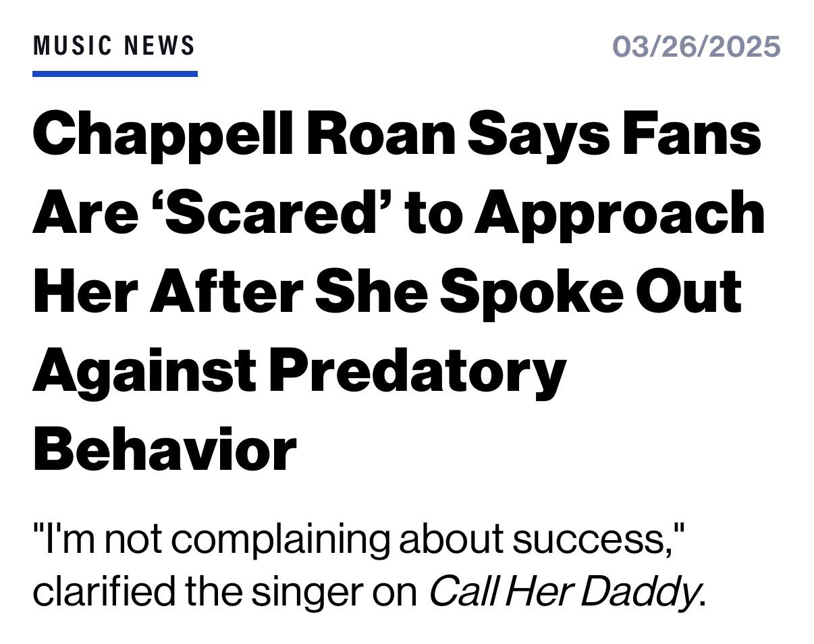Open the MUSIC NEWS category link

click(x=114, y=46)
